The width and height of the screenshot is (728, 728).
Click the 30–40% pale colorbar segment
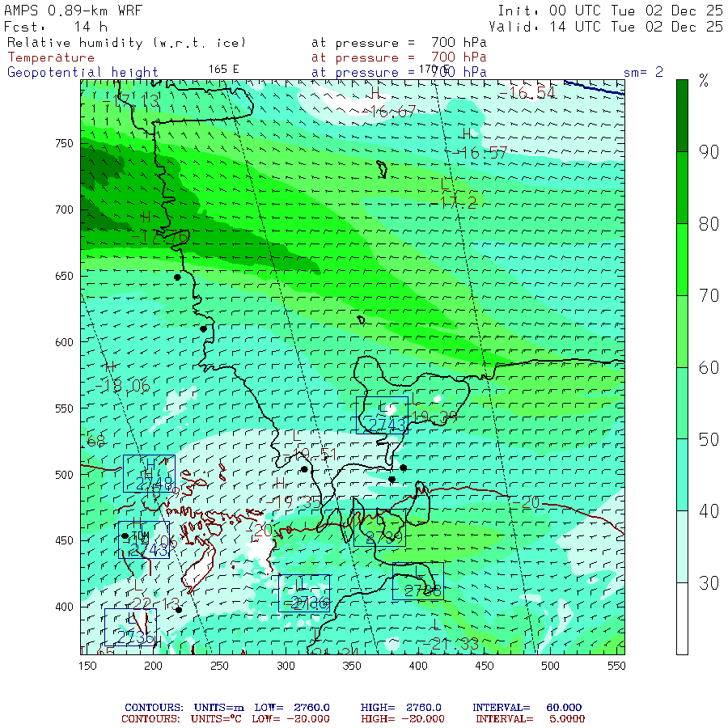[682, 547]
